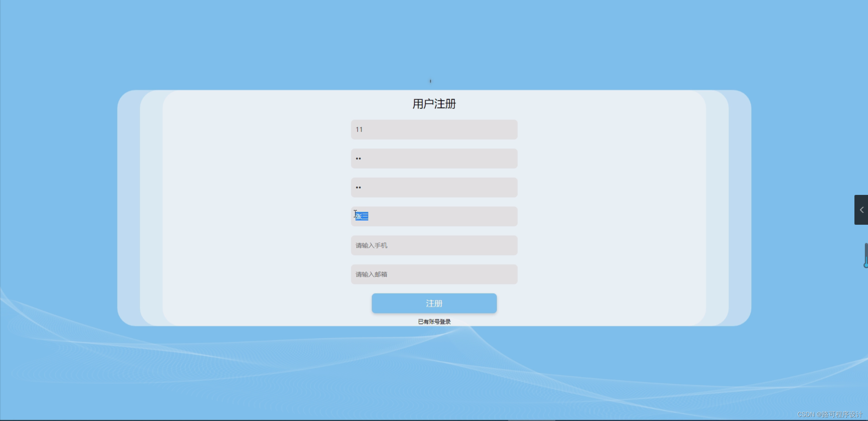This screenshot has height=421, width=868.
Task: Click the 注册 register button
Action: (434, 303)
